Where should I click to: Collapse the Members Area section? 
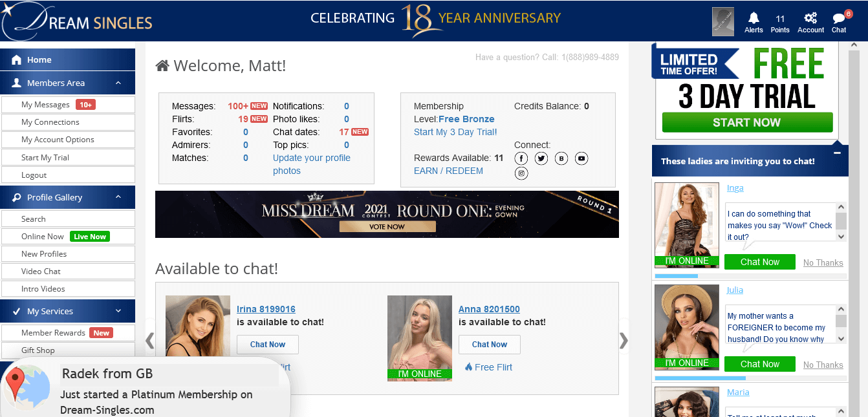pos(118,83)
